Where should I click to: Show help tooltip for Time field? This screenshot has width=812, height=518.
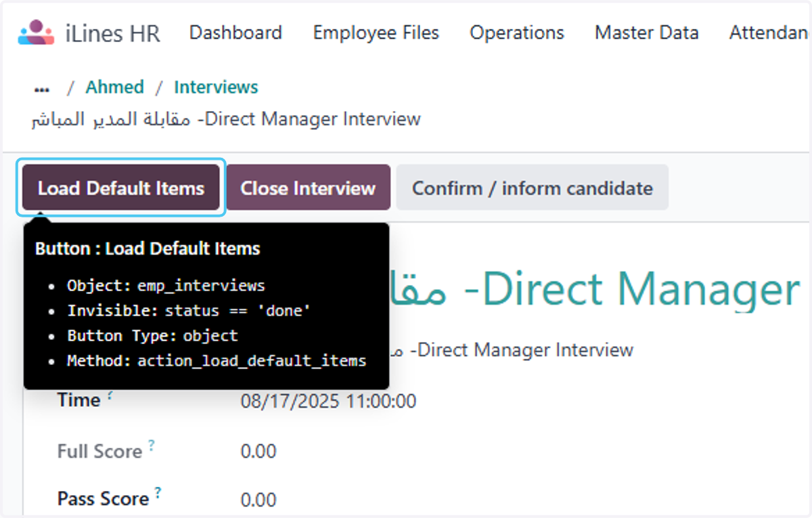[110, 395]
